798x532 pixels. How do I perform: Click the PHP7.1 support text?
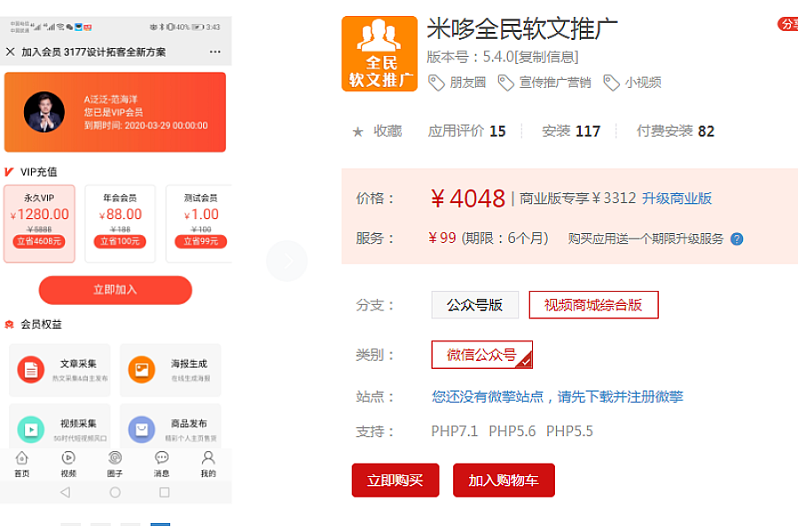[x=455, y=431]
